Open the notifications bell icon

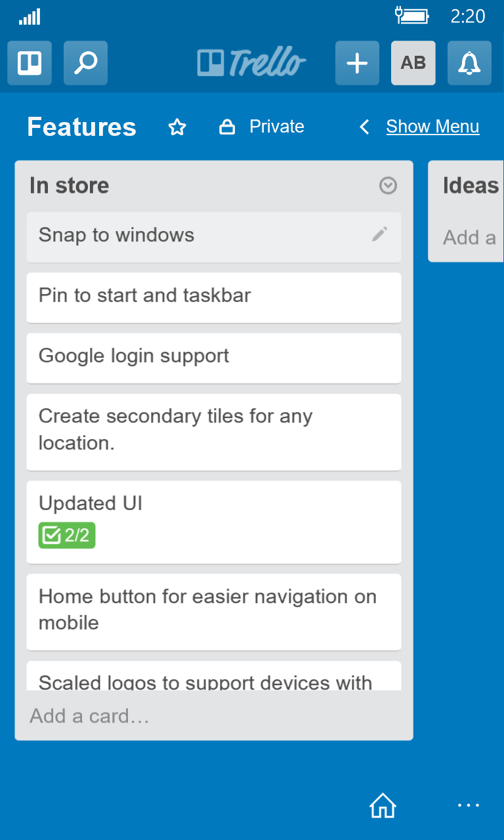point(469,63)
